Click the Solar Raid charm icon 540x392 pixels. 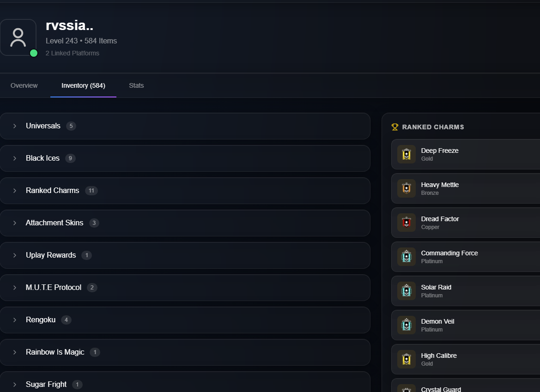point(407,290)
